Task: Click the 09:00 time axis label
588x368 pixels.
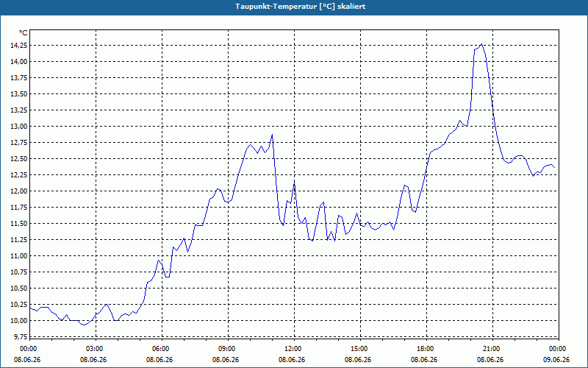Action: [228, 349]
